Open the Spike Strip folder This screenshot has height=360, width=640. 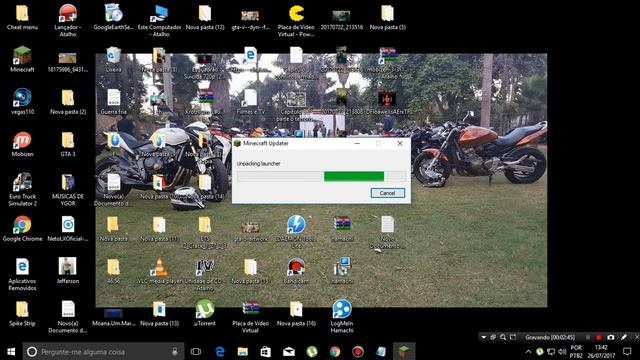pos(22,313)
